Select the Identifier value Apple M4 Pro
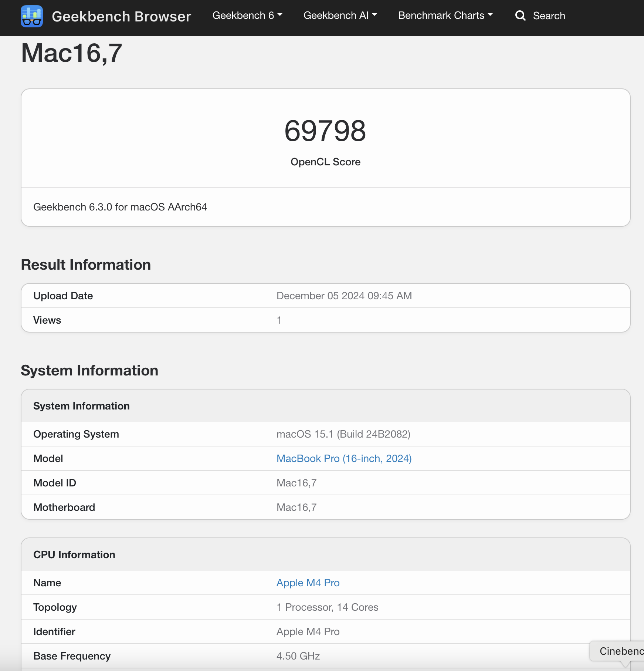 [308, 632]
